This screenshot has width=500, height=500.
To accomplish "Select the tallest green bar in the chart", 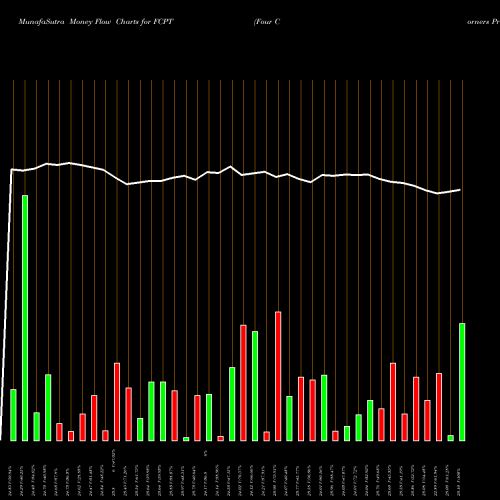I will pyautogui.click(x=25, y=318).
